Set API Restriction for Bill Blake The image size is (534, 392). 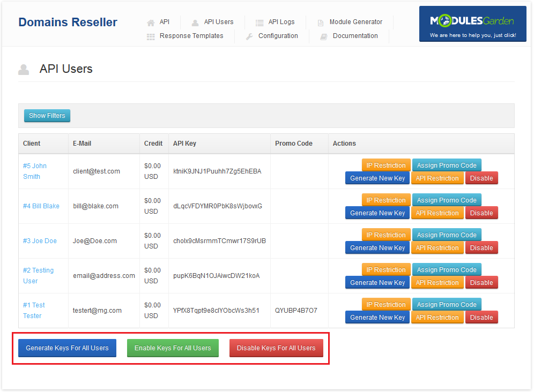tap(437, 213)
